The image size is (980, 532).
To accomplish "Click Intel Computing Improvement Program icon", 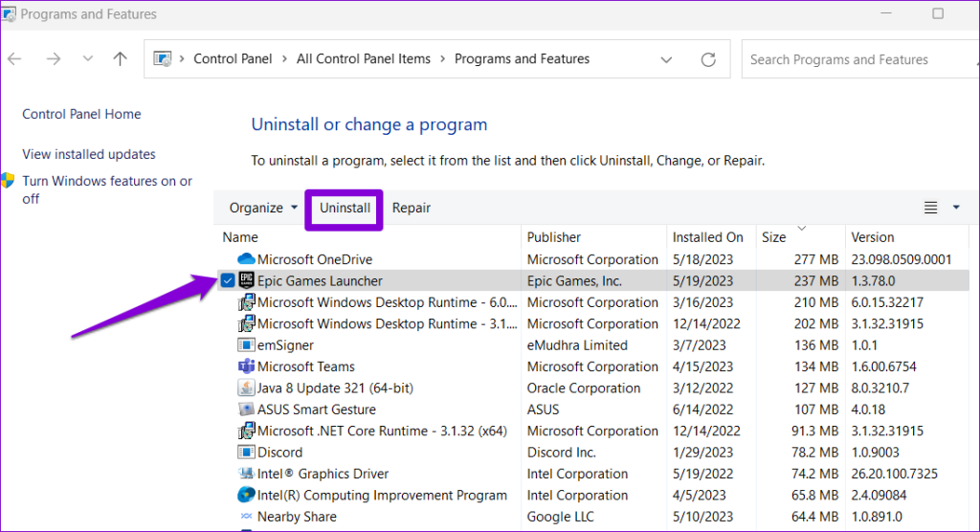I will coord(246,495).
